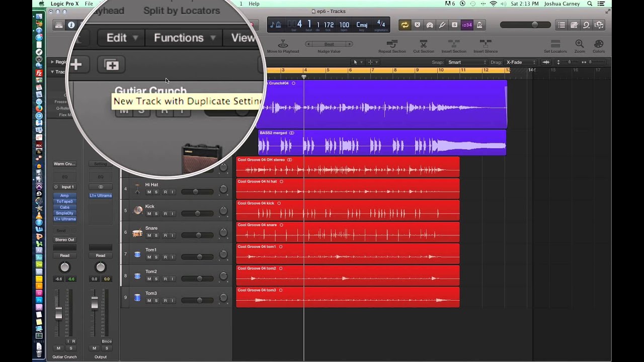
Task: Open the Help menu
Action: click(254, 4)
